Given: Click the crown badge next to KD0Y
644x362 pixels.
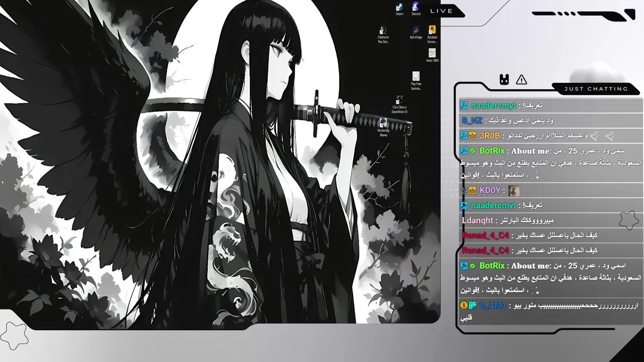Looking at the screenshot, I should point(472,190).
